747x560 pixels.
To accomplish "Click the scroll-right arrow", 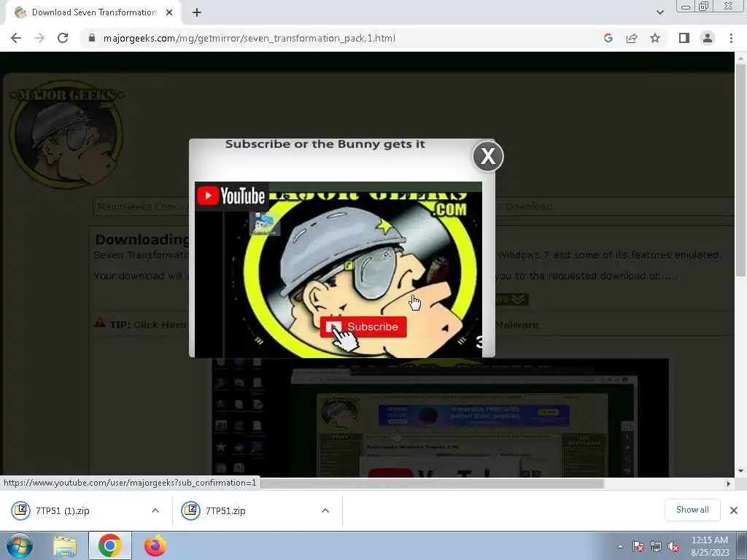I will (x=728, y=484).
